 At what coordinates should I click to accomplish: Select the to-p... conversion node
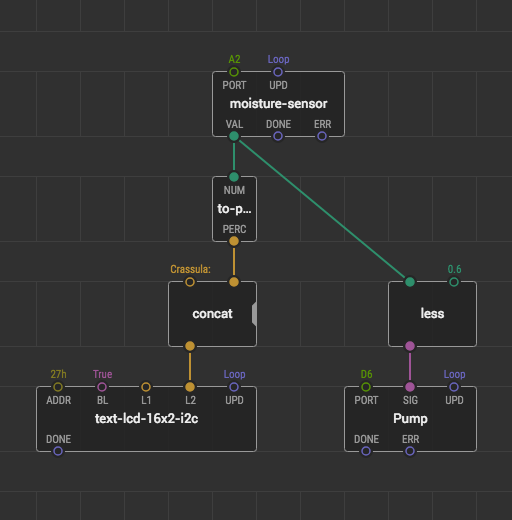click(x=234, y=209)
